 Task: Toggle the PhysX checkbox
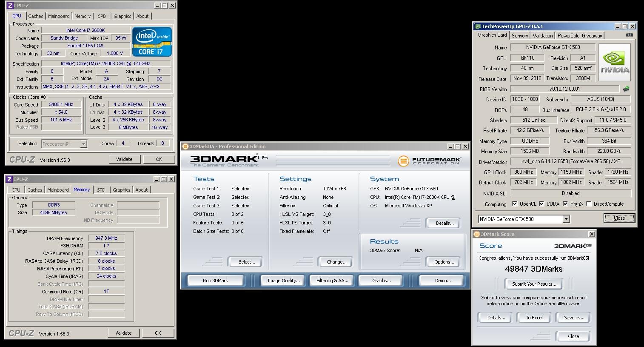pos(565,204)
